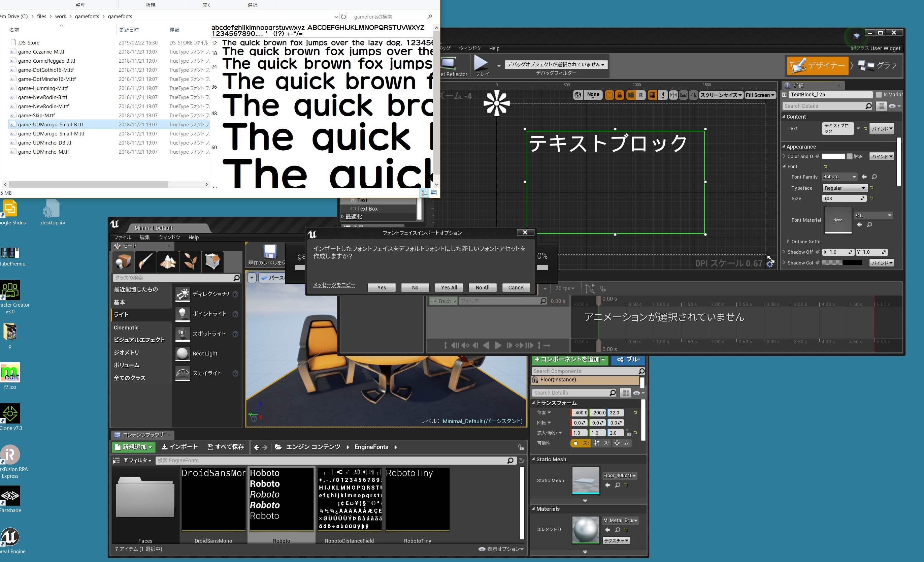Click the designer grid snapping icon
924x562 pixels.
point(652,95)
